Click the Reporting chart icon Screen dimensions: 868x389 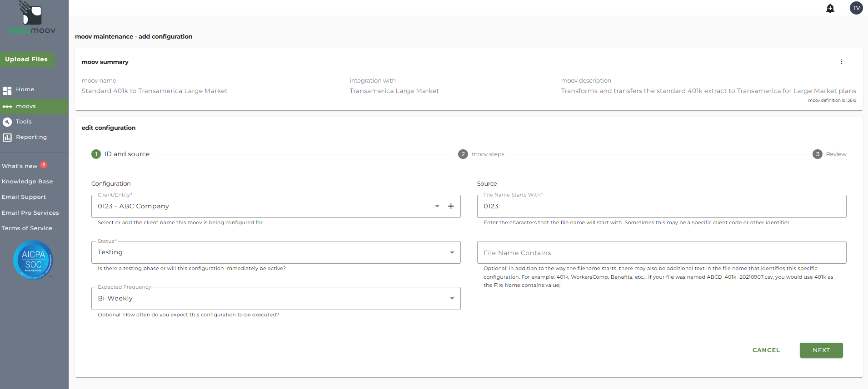7,137
